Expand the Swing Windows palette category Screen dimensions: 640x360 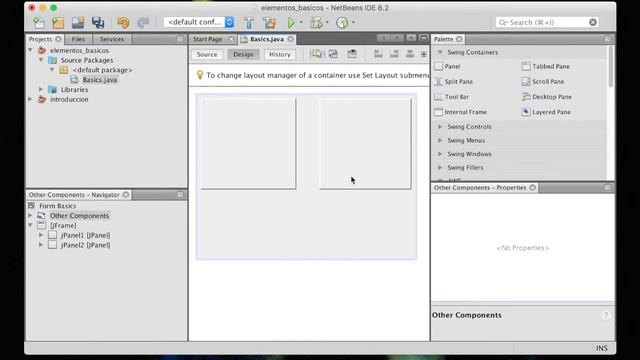pos(440,154)
